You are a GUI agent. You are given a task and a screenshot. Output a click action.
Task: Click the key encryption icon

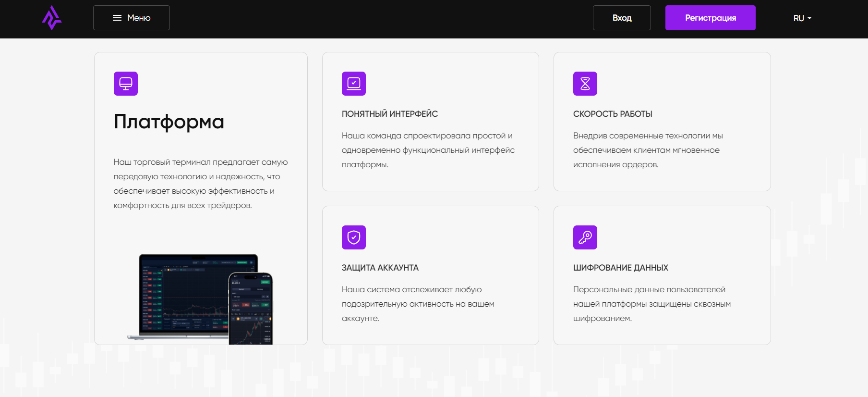point(585,237)
